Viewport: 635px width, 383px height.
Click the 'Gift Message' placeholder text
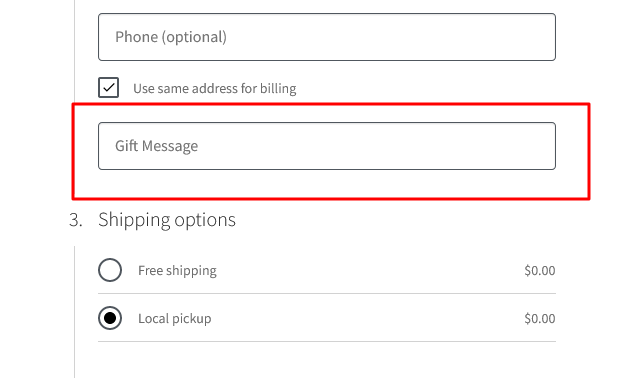click(x=156, y=146)
